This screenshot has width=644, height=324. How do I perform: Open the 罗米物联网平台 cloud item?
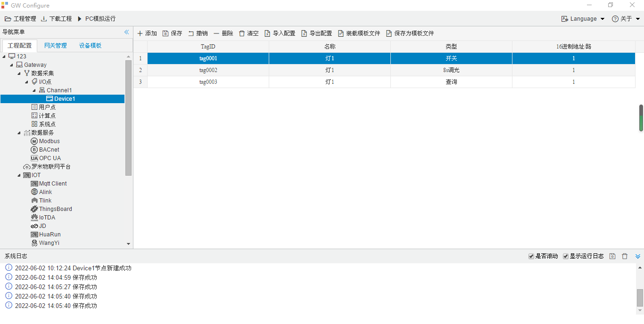pyautogui.click(x=47, y=167)
